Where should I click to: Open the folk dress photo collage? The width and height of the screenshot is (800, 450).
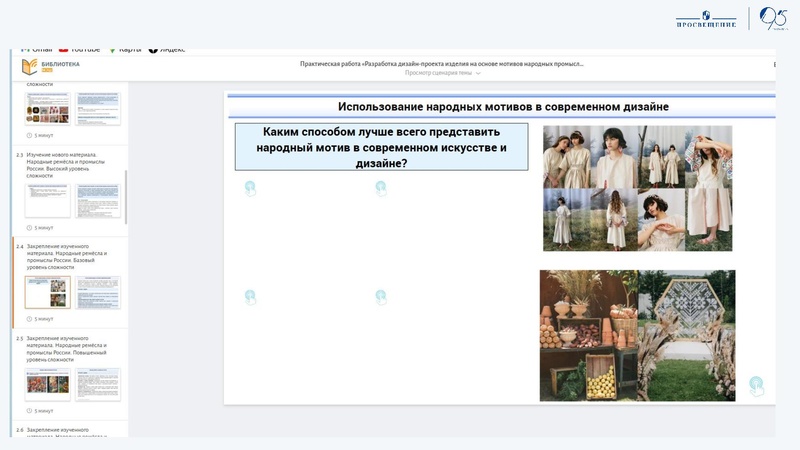pyautogui.click(x=637, y=188)
